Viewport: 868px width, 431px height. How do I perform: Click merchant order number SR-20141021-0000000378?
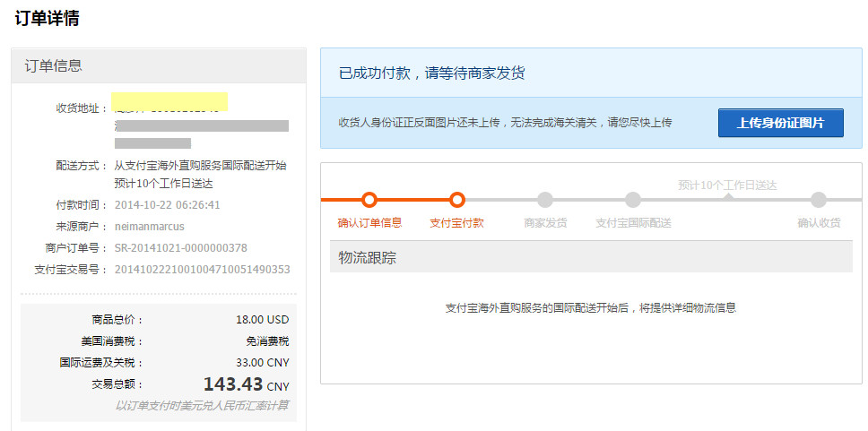click(x=180, y=247)
